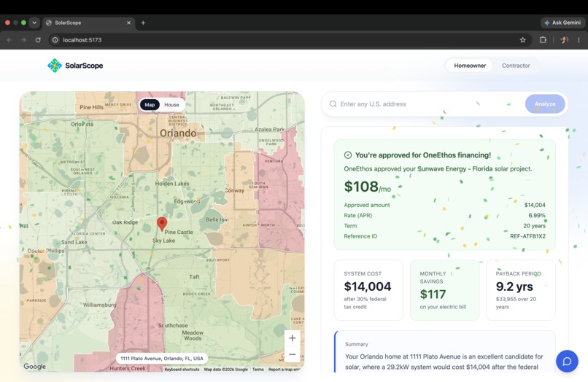Click the browser back arrow
This screenshot has height=382, width=588.
tap(9, 40)
